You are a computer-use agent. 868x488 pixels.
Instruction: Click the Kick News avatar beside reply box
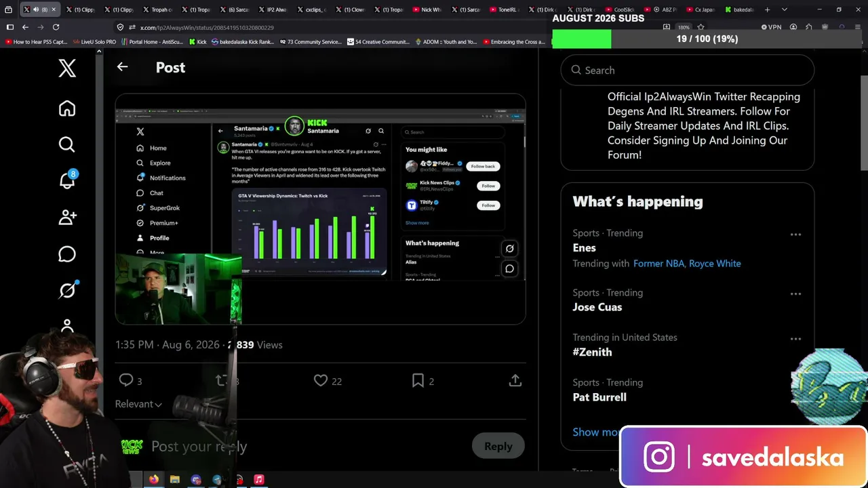(x=132, y=446)
